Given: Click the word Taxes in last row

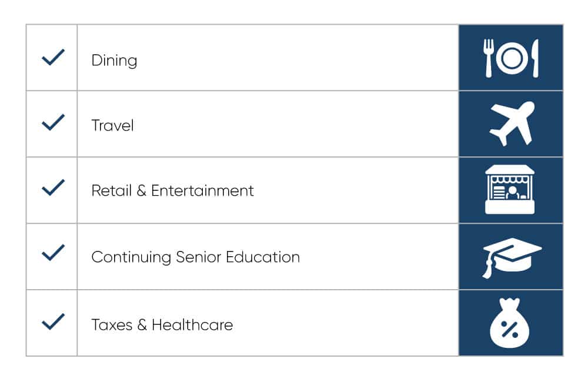Looking at the screenshot, I should (x=112, y=324).
